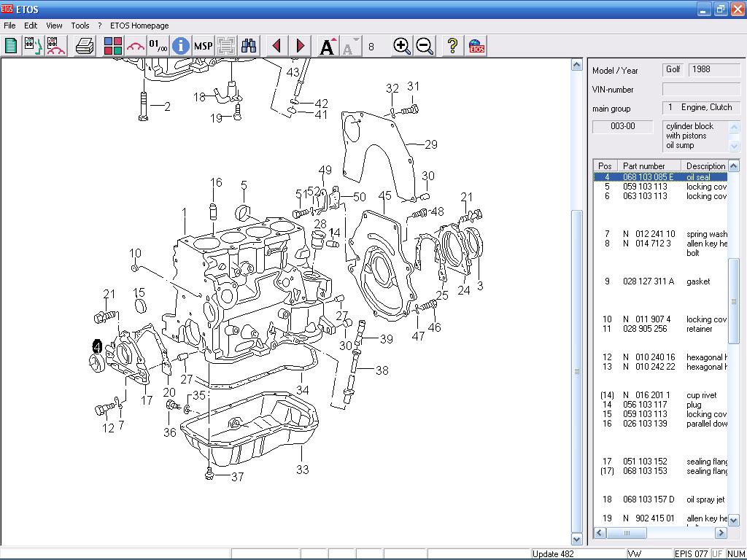
Task: Click the Pos column header
Action: pos(605,166)
